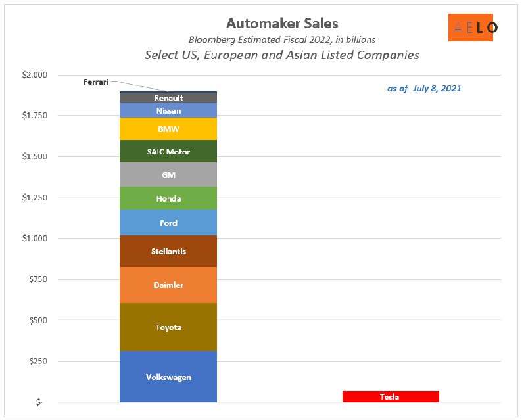
Task: Click the $2,000 axis label
Action: tap(35, 74)
